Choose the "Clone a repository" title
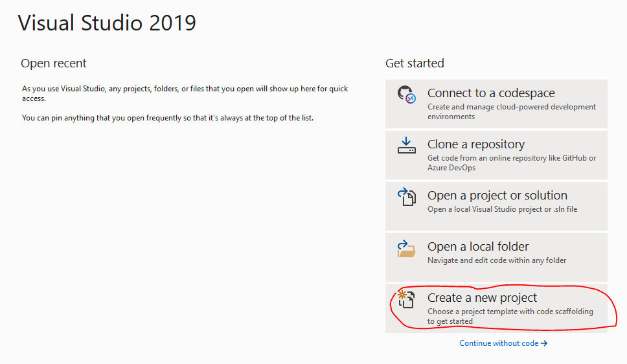Viewport: 627px width, 364px height. click(x=476, y=144)
